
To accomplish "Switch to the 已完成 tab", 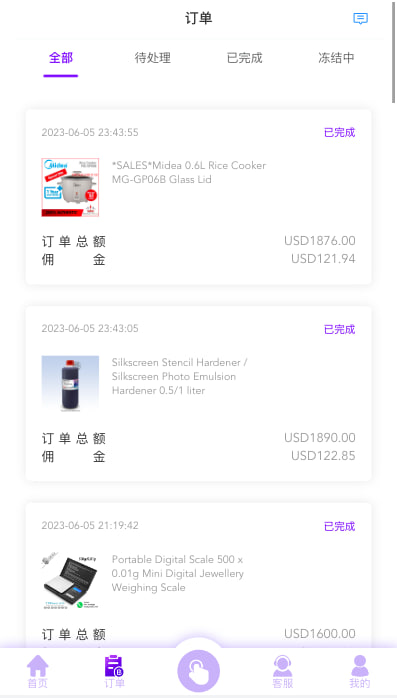I will click(244, 58).
